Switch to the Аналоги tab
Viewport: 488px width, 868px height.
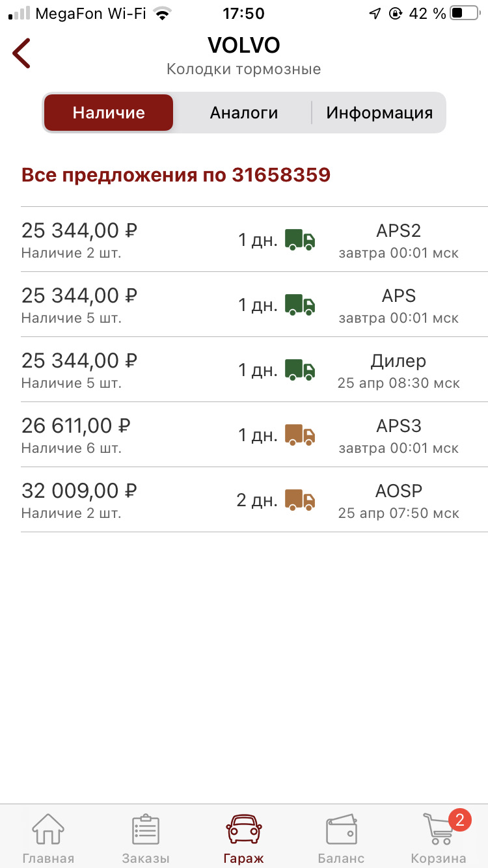click(x=244, y=113)
